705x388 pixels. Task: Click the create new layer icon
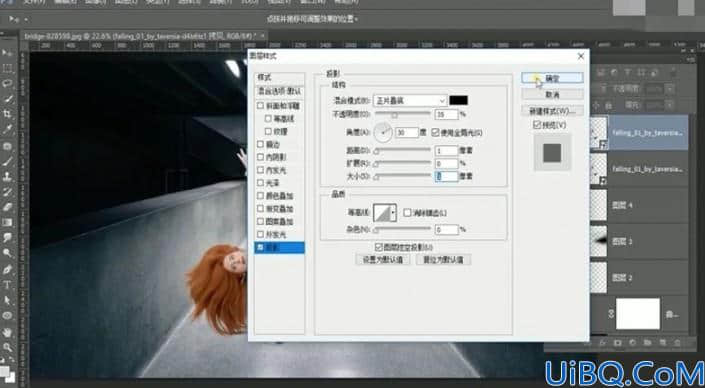point(662,343)
